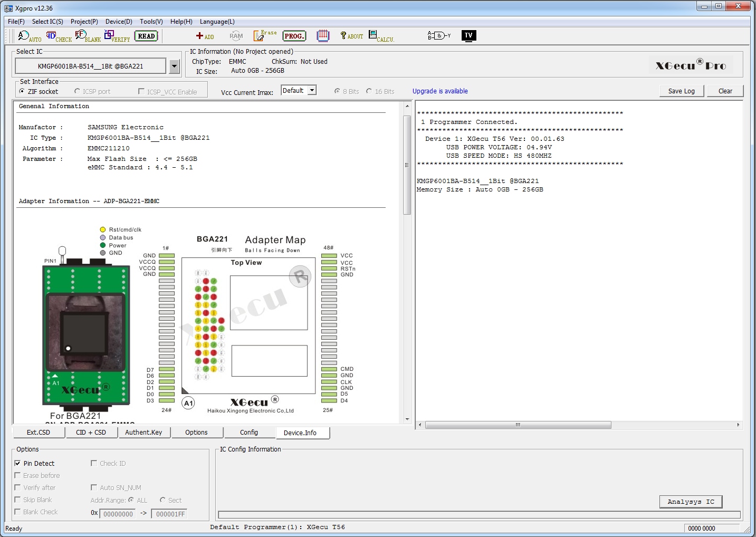Open the Device(D) menu
The image size is (756, 537).
(119, 22)
